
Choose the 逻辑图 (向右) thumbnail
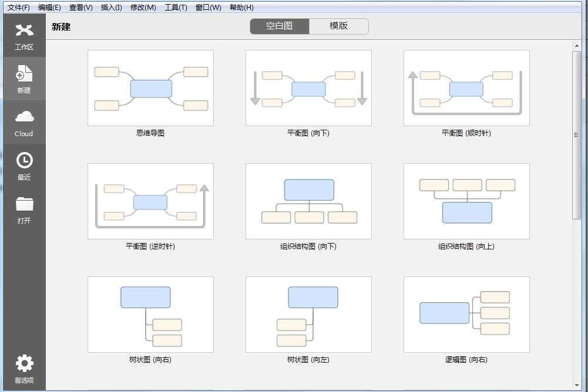coord(466,315)
